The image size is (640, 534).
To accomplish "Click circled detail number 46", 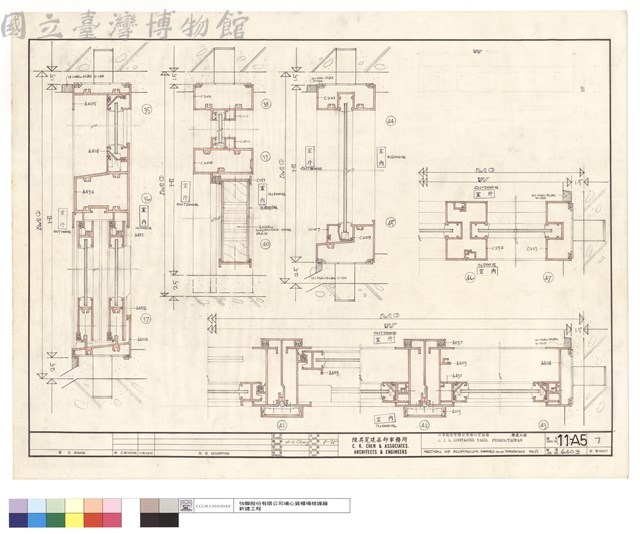I will 471,278.
